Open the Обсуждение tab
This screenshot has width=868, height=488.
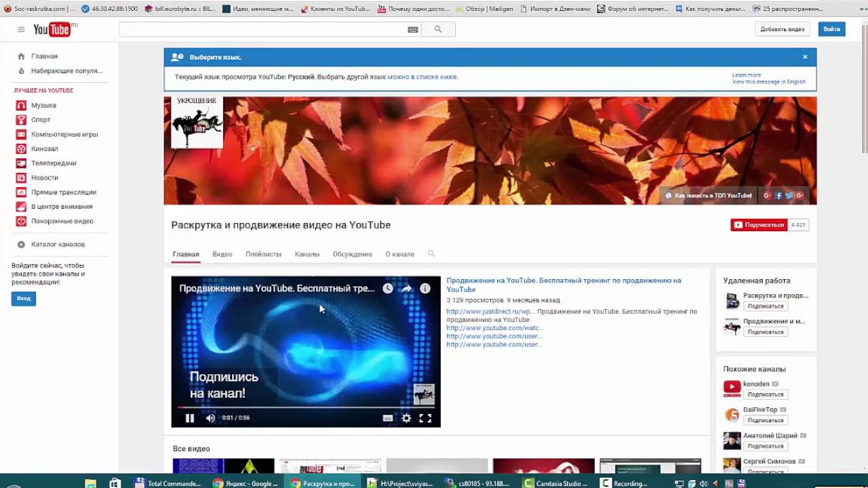(x=353, y=254)
